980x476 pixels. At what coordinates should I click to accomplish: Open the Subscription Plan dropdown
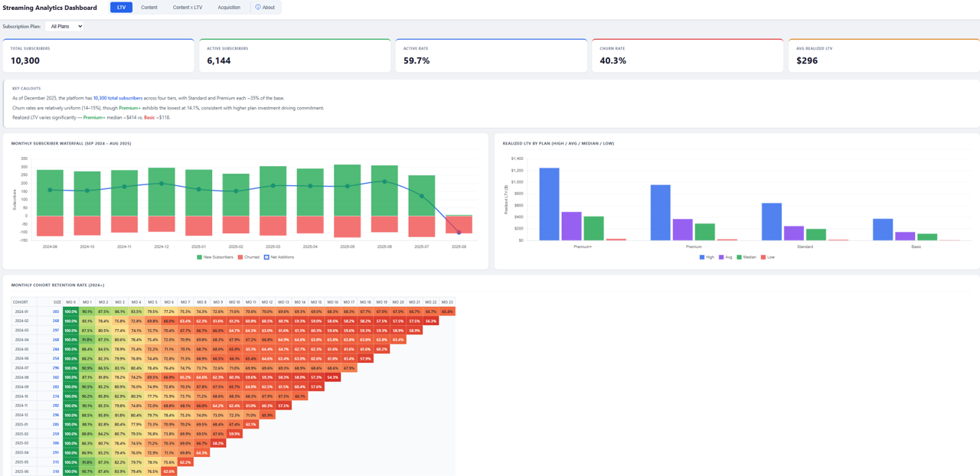click(64, 27)
